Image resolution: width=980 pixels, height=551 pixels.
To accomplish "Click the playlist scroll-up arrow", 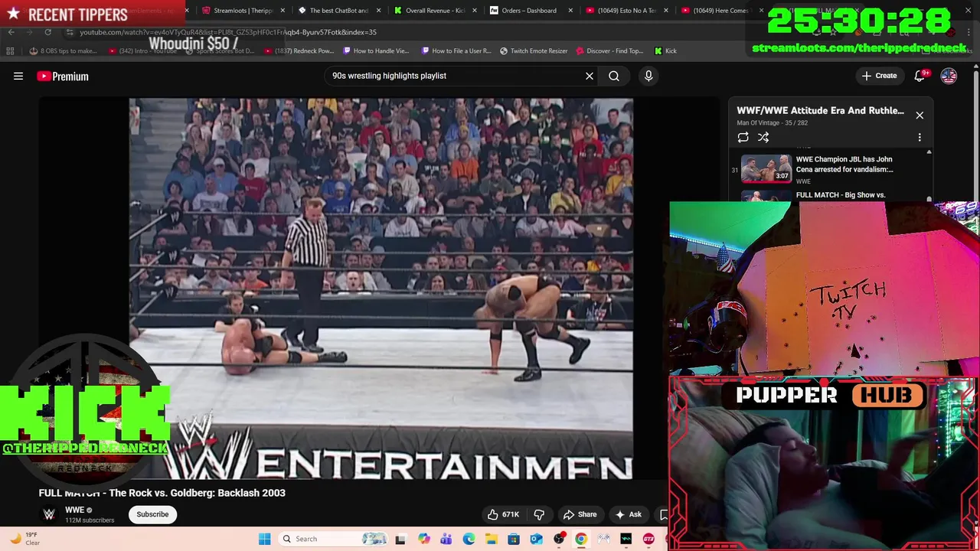I will coord(929,152).
